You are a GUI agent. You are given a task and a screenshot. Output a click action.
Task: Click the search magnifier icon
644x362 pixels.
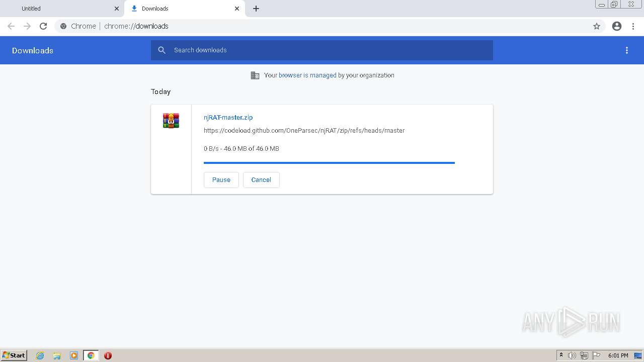162,50
